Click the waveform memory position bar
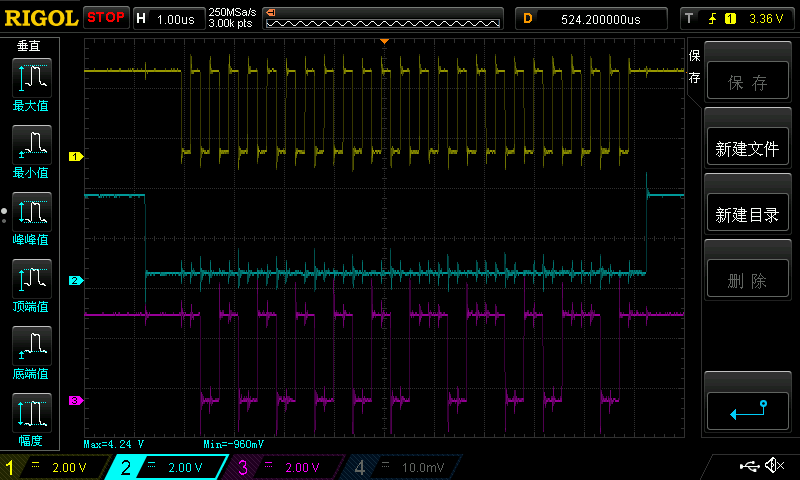800x480 pixels. (x=383, y=19)
